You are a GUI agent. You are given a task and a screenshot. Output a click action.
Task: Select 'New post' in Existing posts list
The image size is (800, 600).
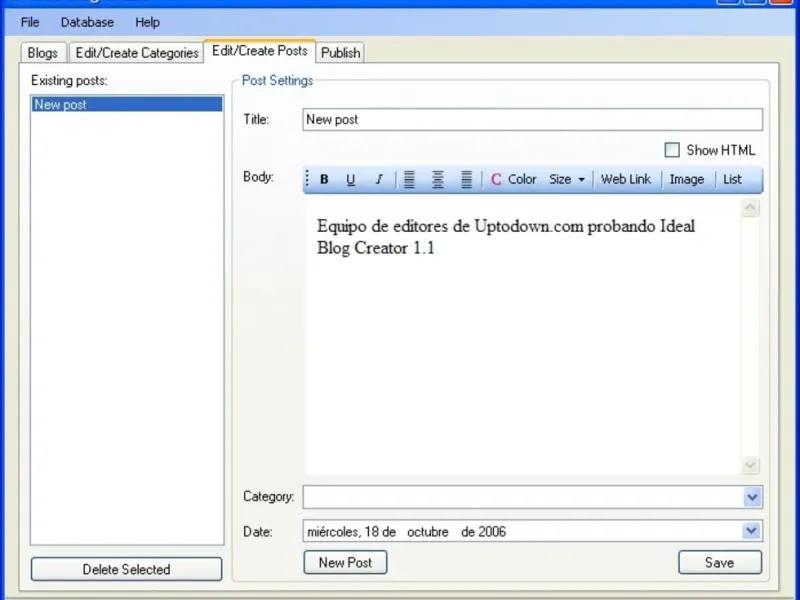pos(127,104)
